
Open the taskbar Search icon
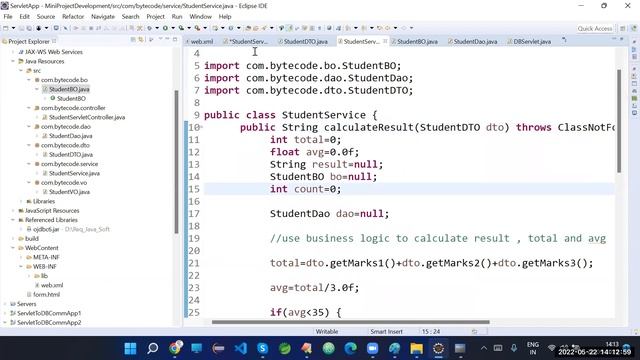(x=153, y=348)
